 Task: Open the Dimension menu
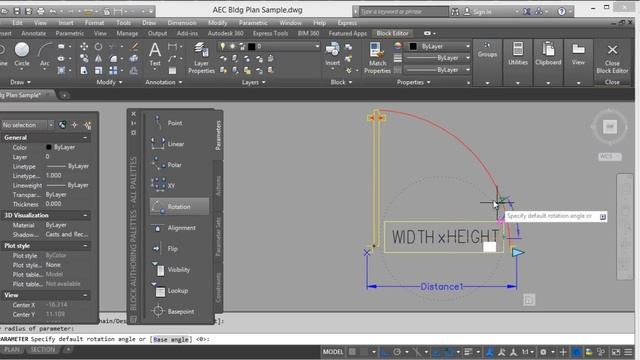tap(182, 23)
